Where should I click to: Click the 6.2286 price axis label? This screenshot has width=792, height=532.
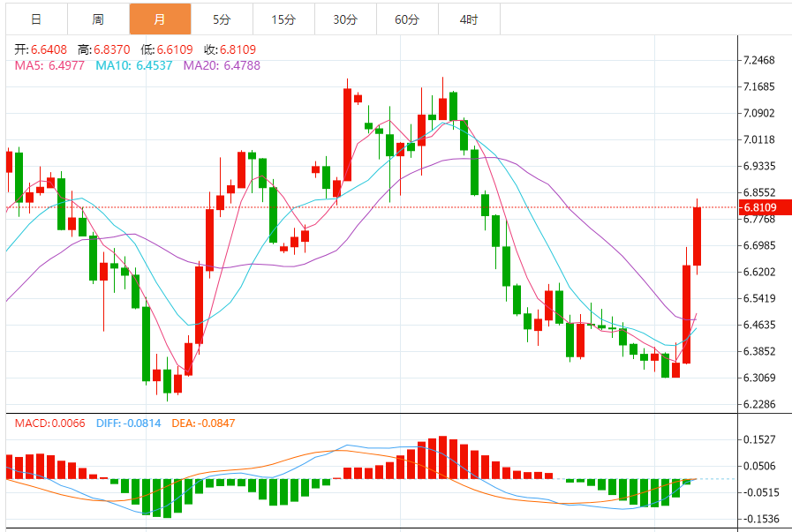tap(758, 404)
